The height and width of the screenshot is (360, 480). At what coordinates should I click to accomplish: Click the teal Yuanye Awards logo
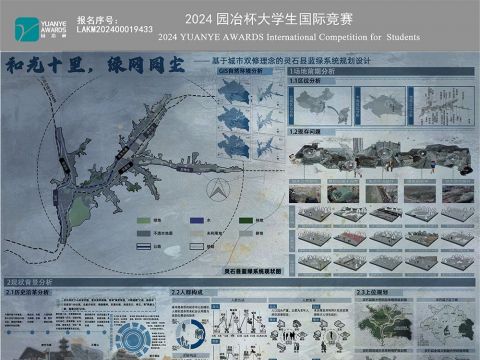pyautogui.click(x=27, y=30)
